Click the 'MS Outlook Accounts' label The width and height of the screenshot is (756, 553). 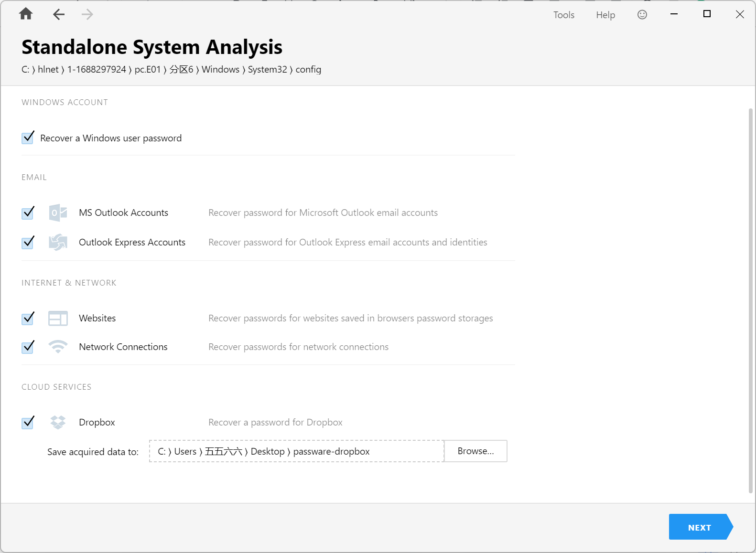(123, 213)
